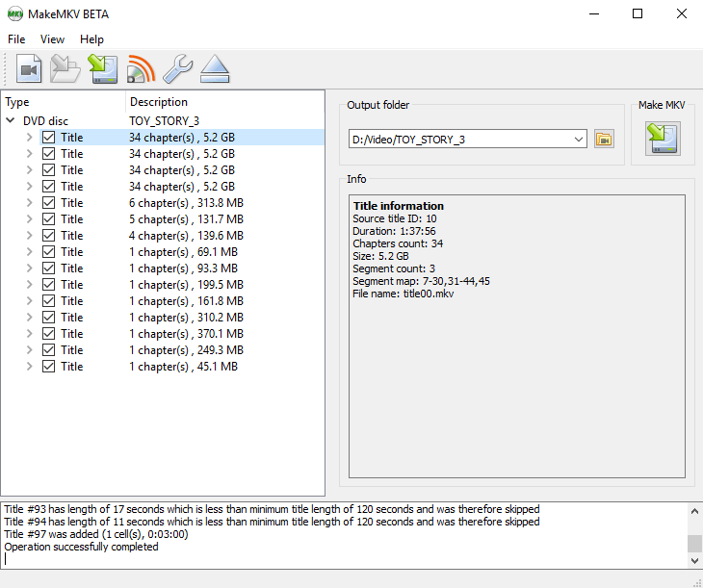Click 'Segment map: 7-30,31-44,45' info line
The width and height of the screenshot is (703, 588).
click(x=421, y=281)
